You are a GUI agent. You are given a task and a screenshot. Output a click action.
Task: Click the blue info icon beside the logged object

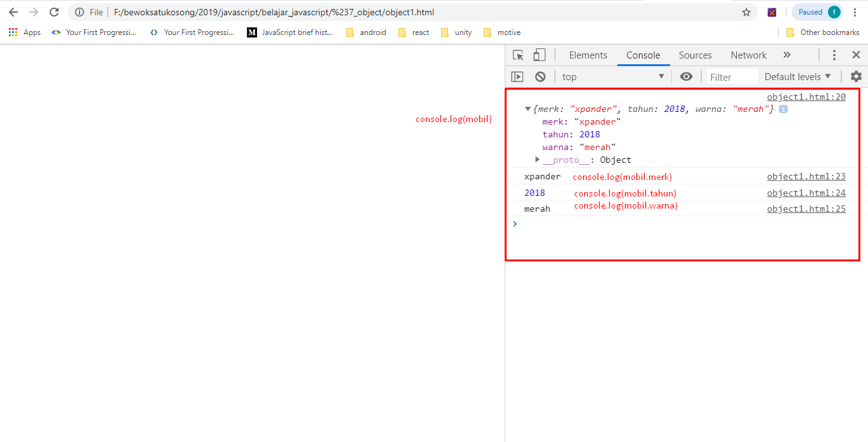tap(783, 109)
